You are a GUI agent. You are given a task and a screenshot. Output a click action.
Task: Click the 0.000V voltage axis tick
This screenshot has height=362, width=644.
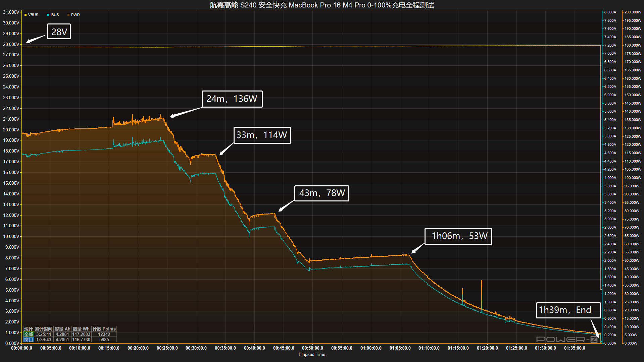coord(12,343)
